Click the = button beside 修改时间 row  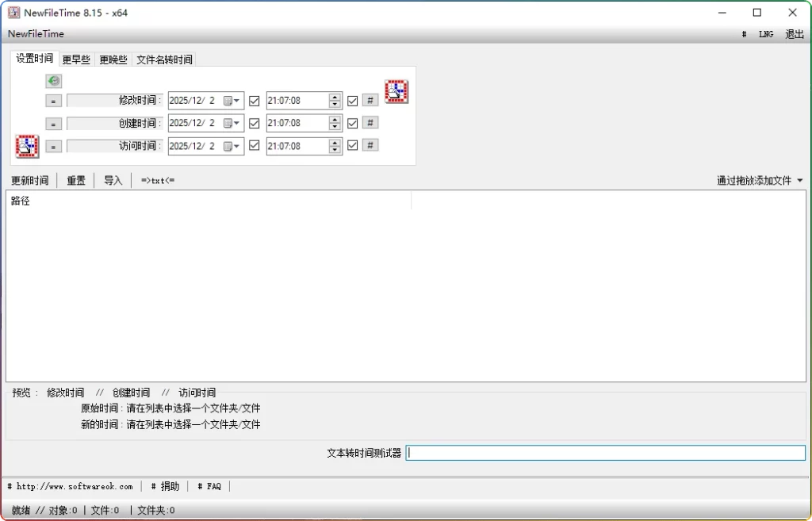[x=52, y=100]
